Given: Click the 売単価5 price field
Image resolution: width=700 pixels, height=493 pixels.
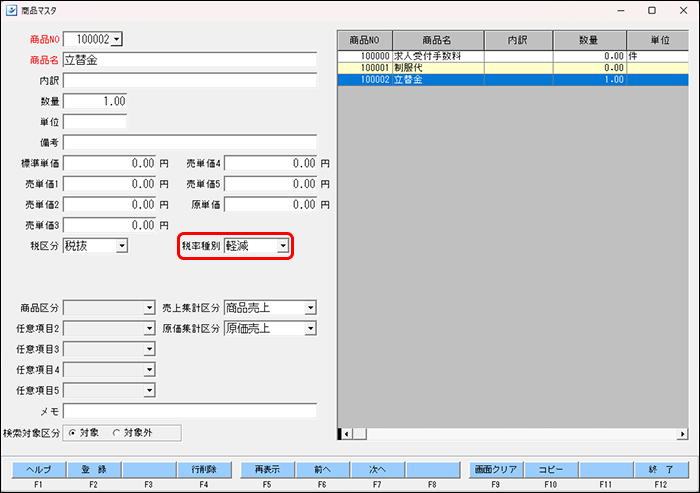Looking at the screenshot, I should coord(271,184).
